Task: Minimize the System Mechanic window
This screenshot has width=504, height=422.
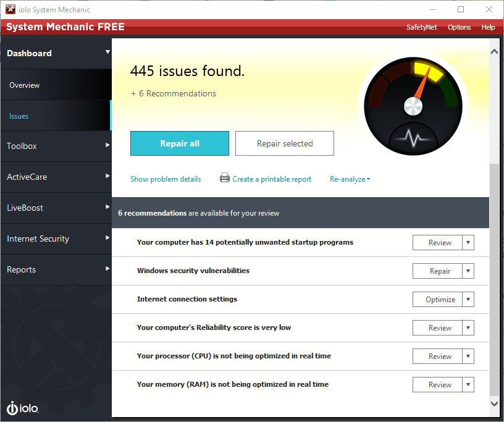Action: [x=433, y=9]
